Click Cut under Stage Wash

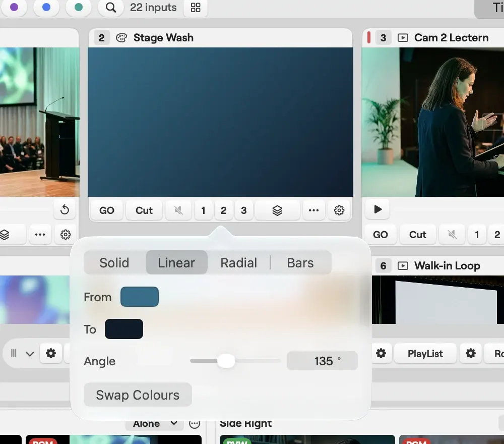pos(144,210)
